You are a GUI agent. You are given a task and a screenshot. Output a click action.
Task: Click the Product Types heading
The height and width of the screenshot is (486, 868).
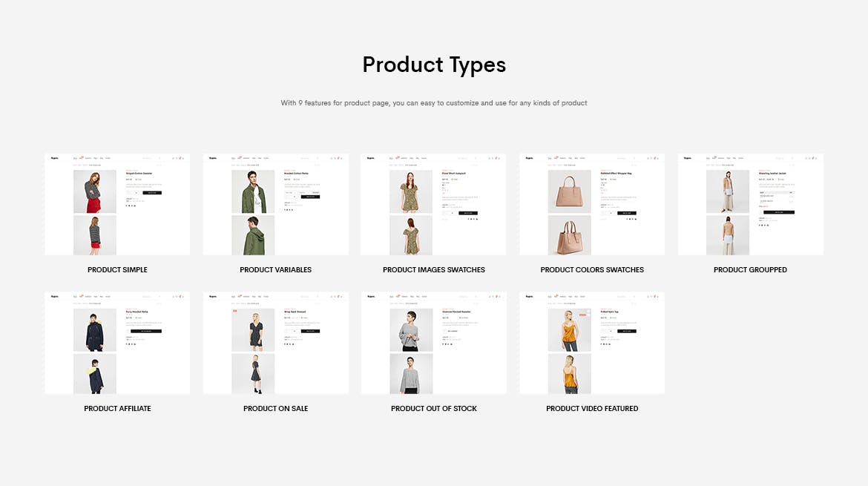434,65
